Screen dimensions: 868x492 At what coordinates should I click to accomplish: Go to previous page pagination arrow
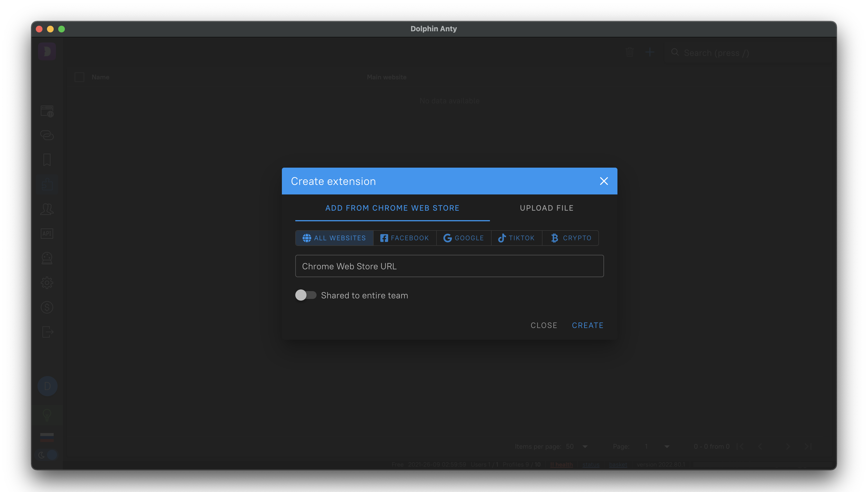click(760, 446)
